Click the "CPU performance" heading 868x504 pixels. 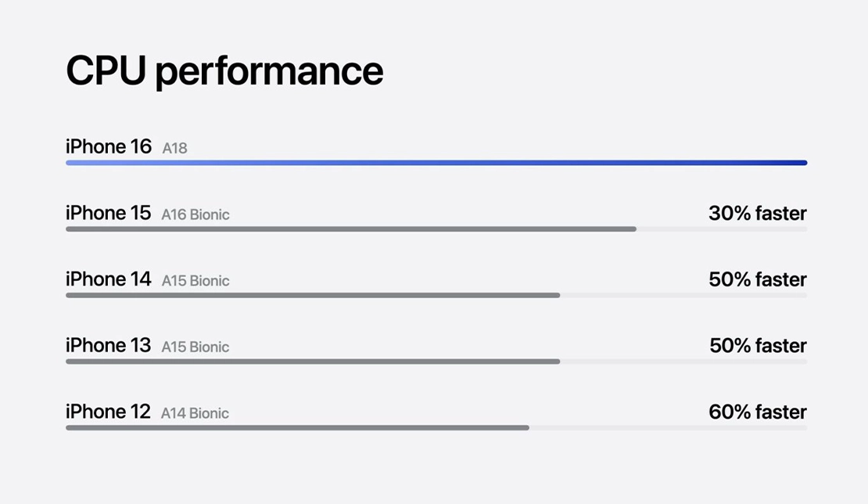pyautogui.click(x=224, y=72)
